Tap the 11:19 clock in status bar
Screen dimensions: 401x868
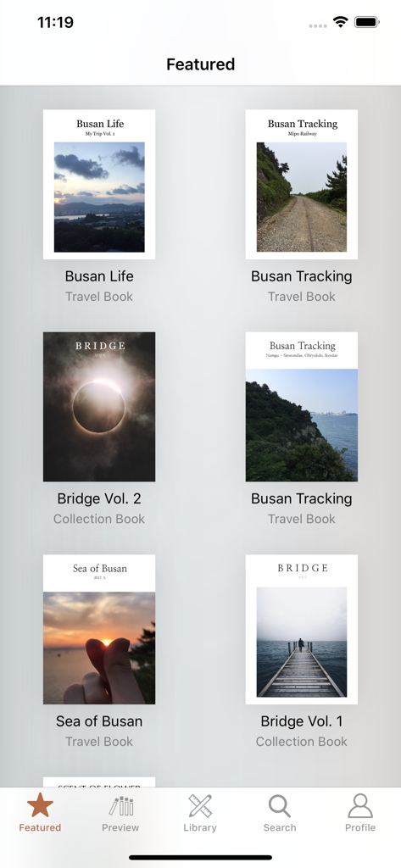coord(55,22)
